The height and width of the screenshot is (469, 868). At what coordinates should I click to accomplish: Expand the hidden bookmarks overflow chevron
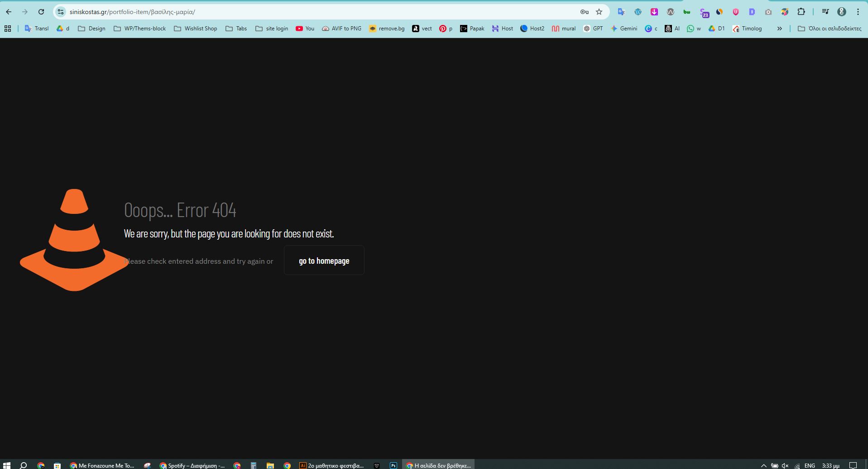point(779,29)
